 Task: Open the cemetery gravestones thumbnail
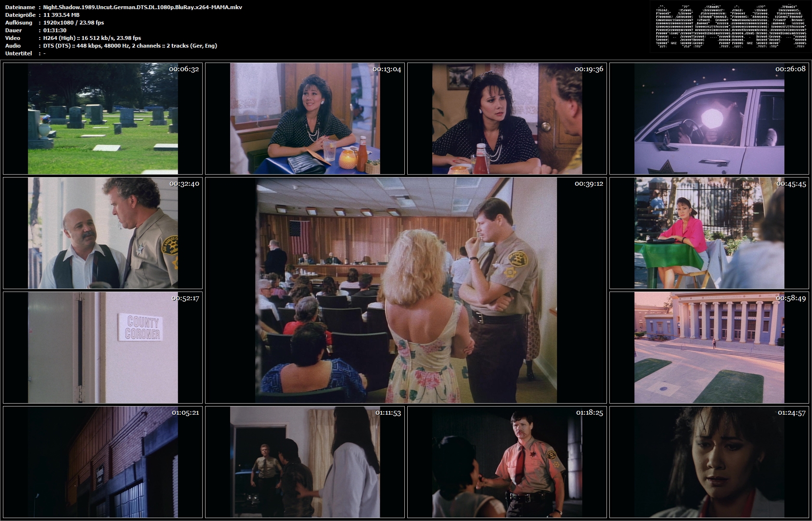click(x=103, y=118)
